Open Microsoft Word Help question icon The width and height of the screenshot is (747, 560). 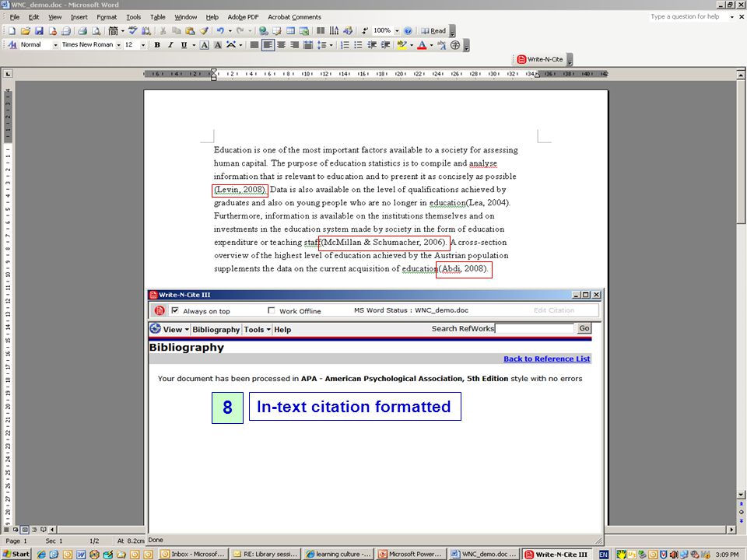tap(408, 31)
